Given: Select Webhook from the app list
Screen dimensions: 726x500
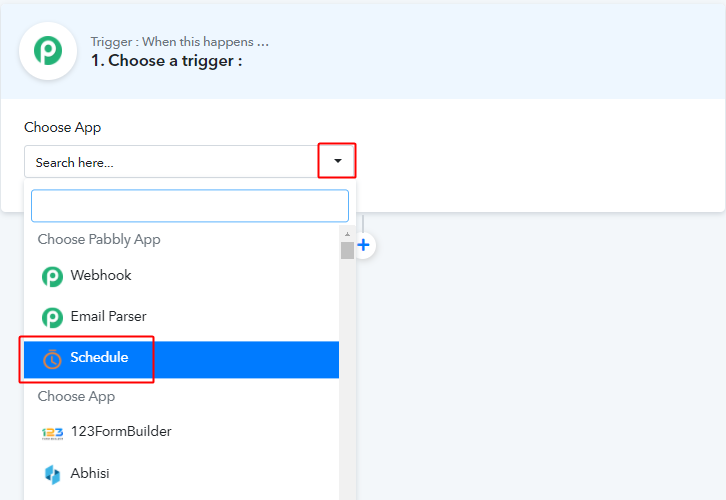Looking at the screenshot, I should point(182,276).
